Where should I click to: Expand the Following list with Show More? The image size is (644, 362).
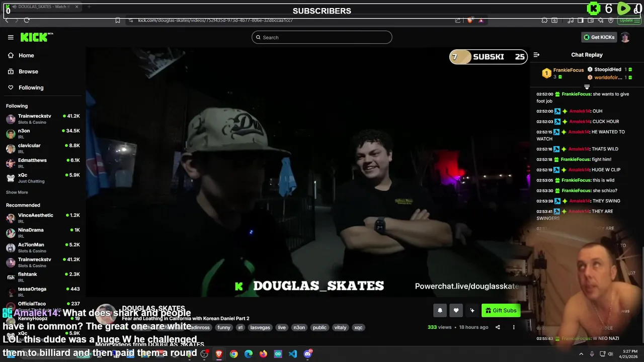point(17,192)
